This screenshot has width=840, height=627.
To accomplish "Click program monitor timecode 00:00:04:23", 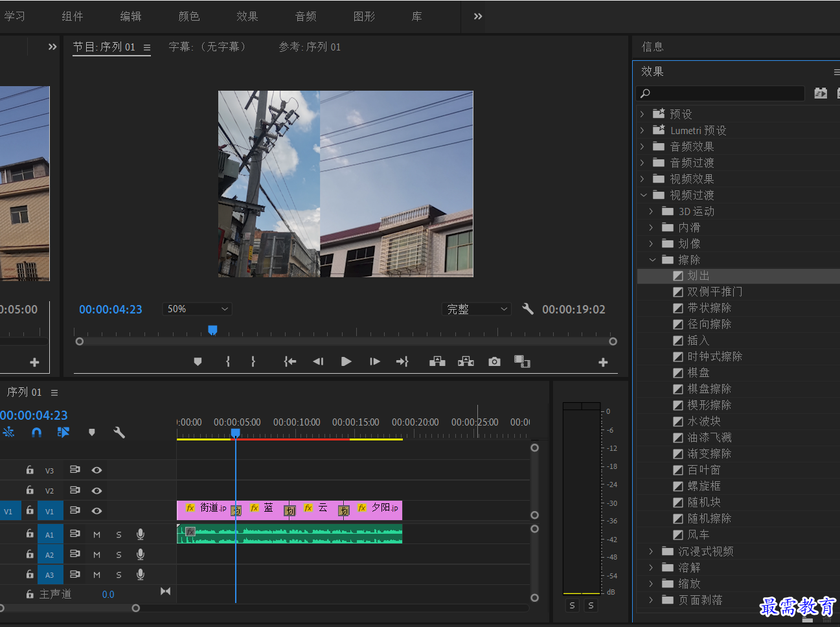I will [x=111, y=310].
